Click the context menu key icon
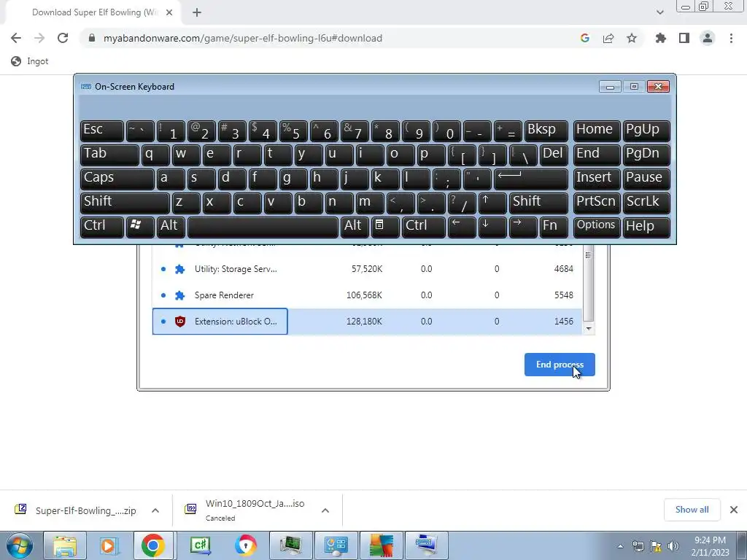Screen dimensions: 747x560 tap(385, 227)
